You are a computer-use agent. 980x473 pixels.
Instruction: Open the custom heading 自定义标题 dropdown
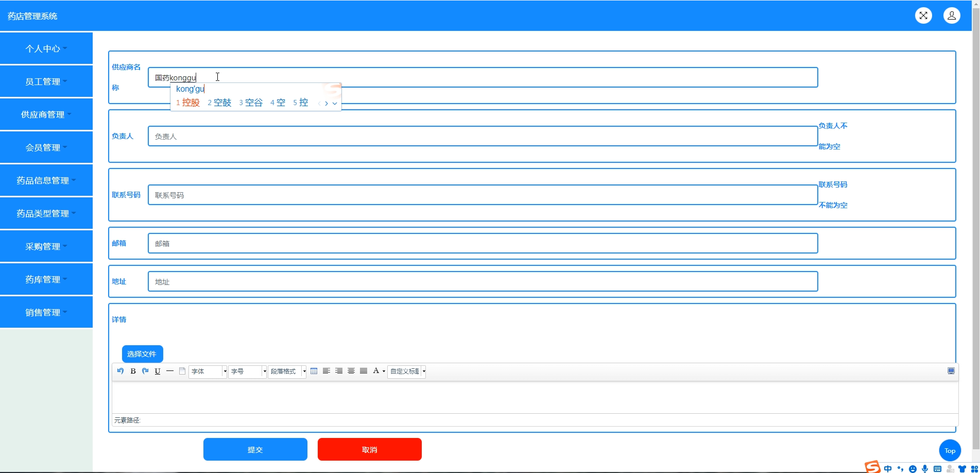(x=406, y=371)
